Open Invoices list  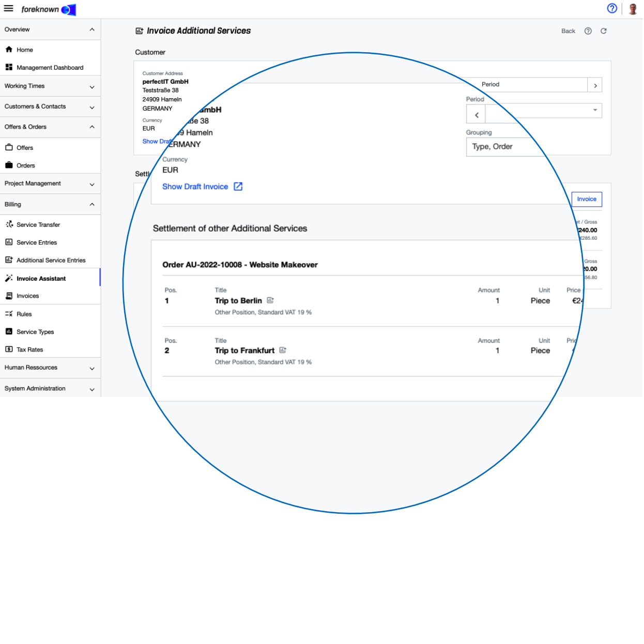pyautogui.click(x=28, y=296)
